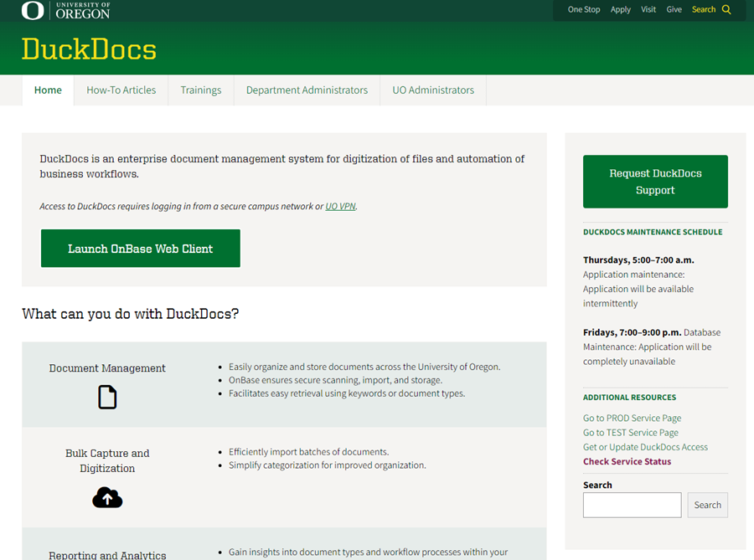Click 'OnBase ensures secure scanning' bullet
Screen dimensions: 754x560
tap(335, 380)
